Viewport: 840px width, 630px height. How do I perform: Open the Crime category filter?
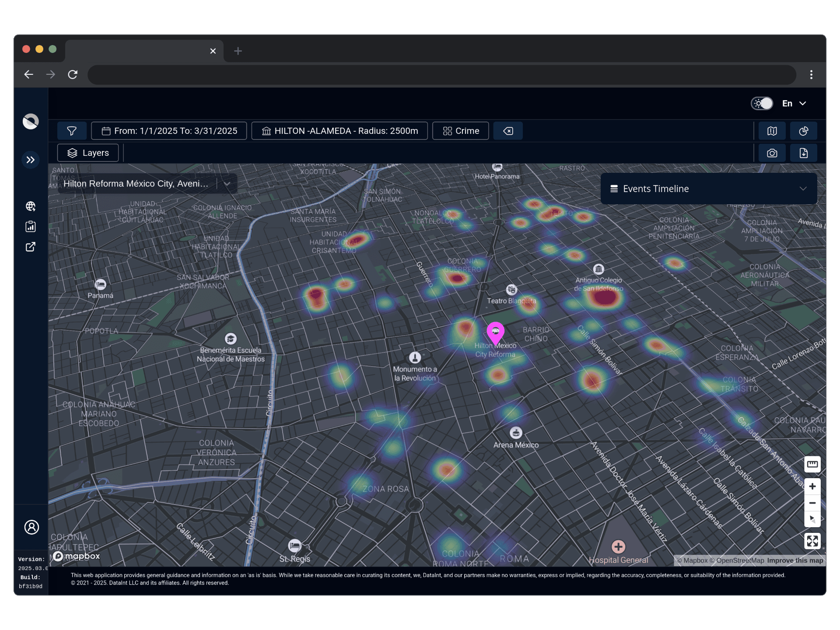[x=461, y=131]
